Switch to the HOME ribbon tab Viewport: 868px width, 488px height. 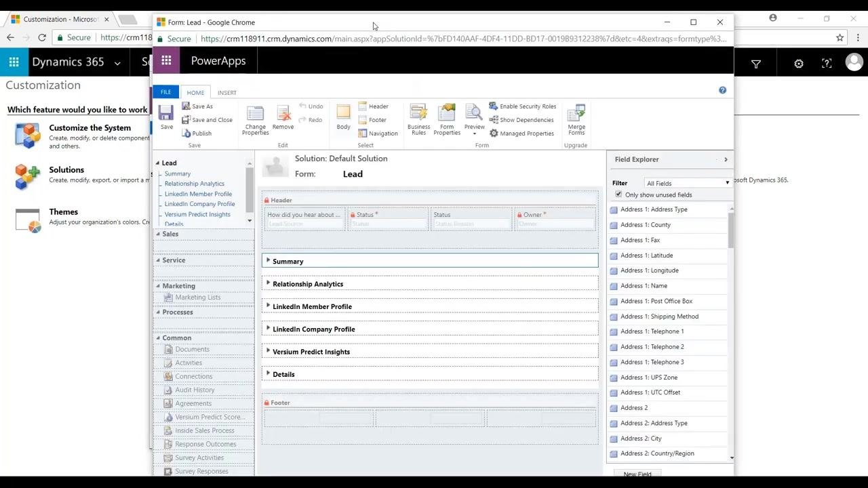click(195, 93)
